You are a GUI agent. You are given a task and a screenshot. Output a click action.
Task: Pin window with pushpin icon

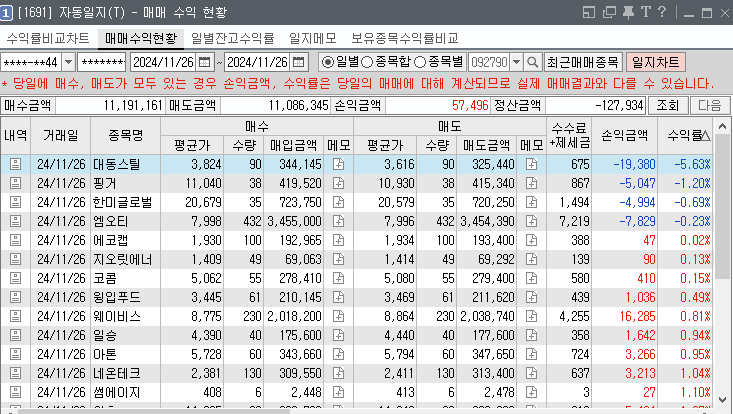coord(628,12)
